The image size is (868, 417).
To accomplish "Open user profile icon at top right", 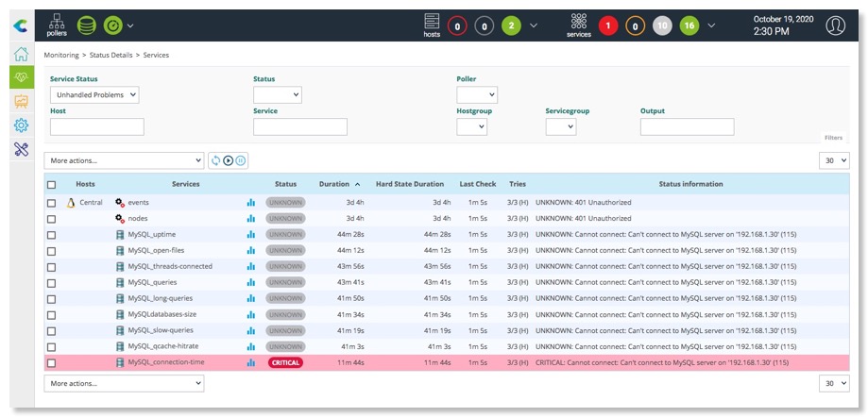I will [x=835, y=25].
